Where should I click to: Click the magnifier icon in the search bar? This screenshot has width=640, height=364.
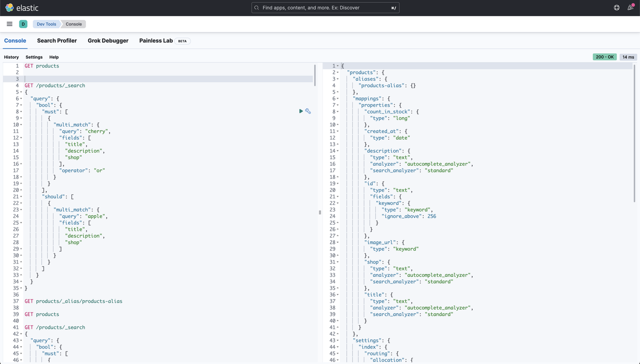tap(256, 7)
